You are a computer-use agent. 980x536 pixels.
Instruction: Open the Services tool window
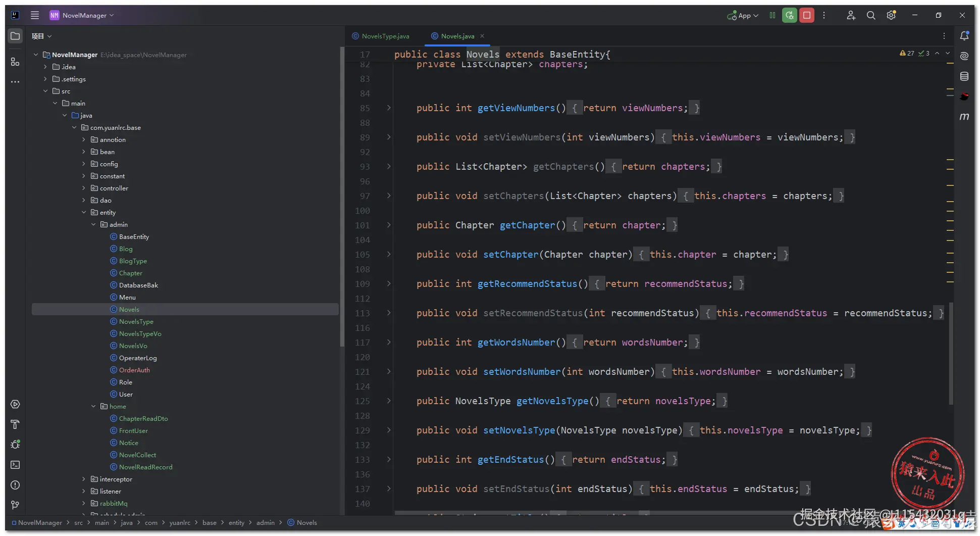[x=15, y=404]
